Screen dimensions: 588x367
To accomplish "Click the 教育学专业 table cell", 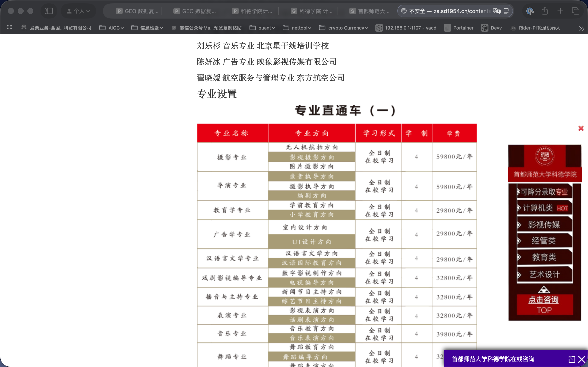I will 232,210.
